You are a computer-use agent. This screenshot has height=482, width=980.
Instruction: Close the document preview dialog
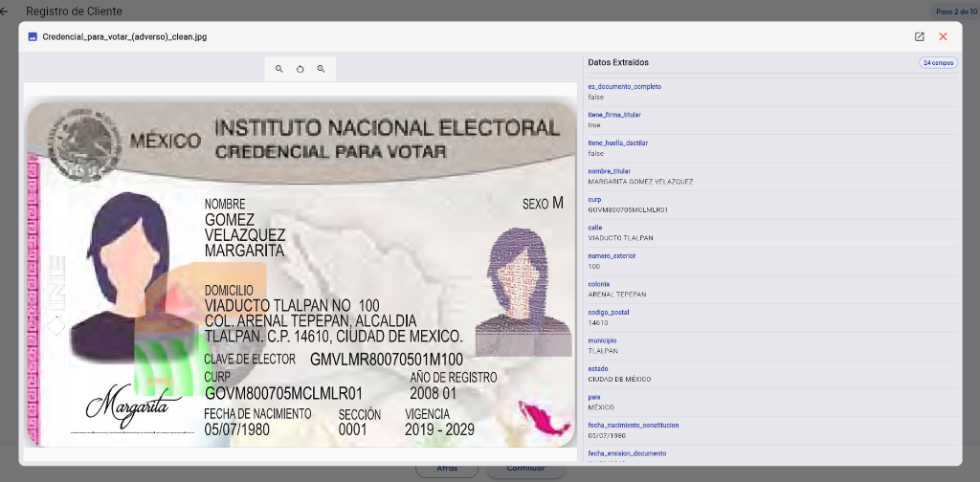click(x=943, y=37)
